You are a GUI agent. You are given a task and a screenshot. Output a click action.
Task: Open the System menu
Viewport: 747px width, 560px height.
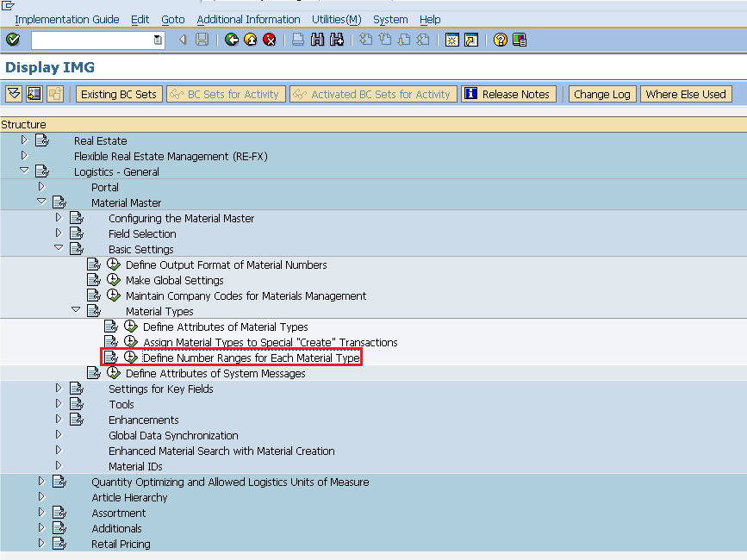click(390, 20)
